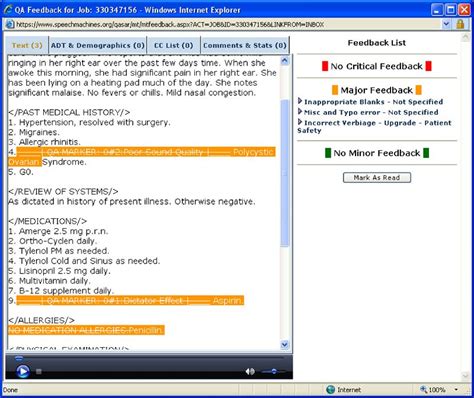Click 'Tylenol Cold and Sinus as needed'
Viewport: 474px width, 398px height.
[x=84, y=261]
